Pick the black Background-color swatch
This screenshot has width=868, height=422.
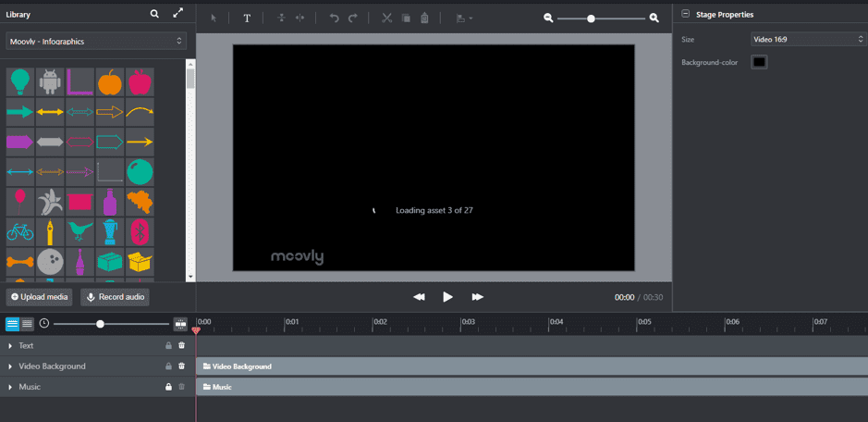coord(759,62)
